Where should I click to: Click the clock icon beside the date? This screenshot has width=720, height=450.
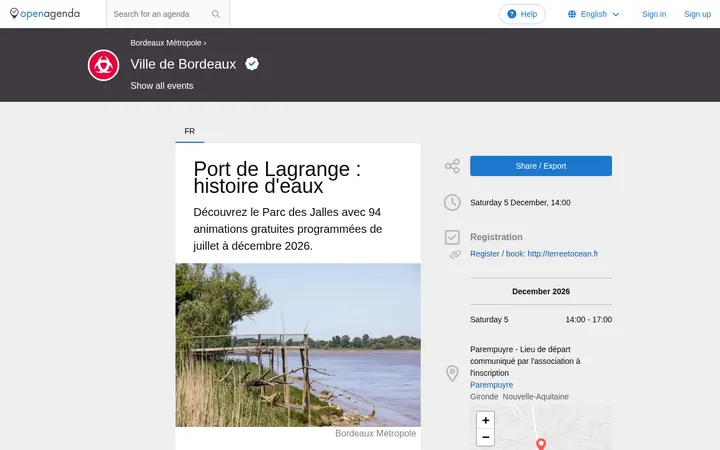[x=452, y=202]
